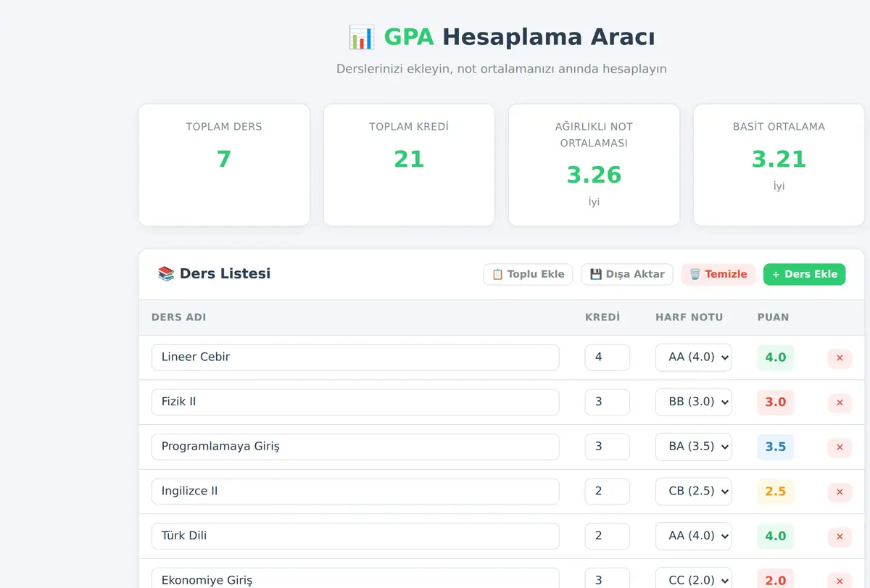Edit the Fizik II course name field

(355, 402)
